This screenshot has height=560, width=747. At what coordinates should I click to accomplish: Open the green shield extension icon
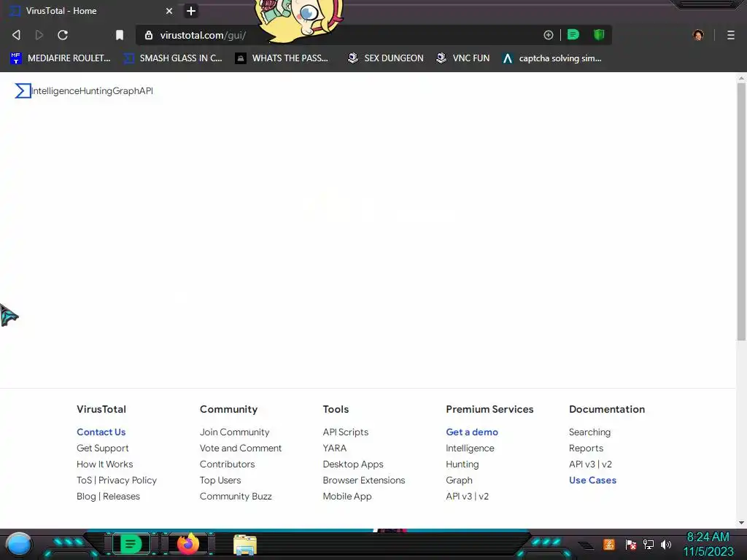(599, 35)
